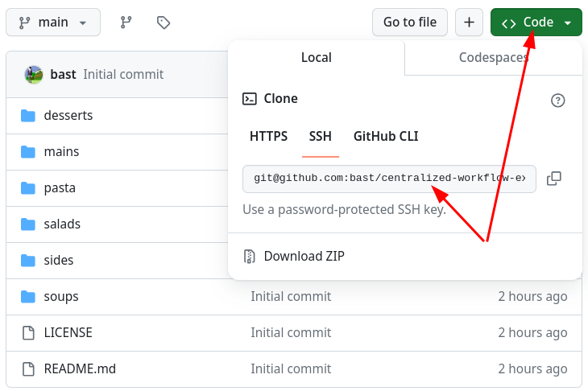The image size is (588, 391).
Task: Open the pasta folder
Action: pos(60,187)
